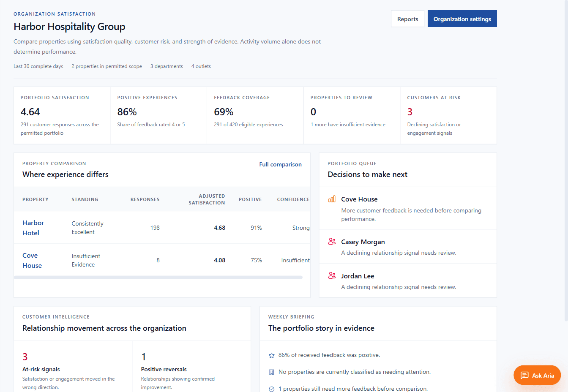Screen dimensions: 568x392
Task: Click the people icon beside Jordan Lee
Action: point(332,276)
